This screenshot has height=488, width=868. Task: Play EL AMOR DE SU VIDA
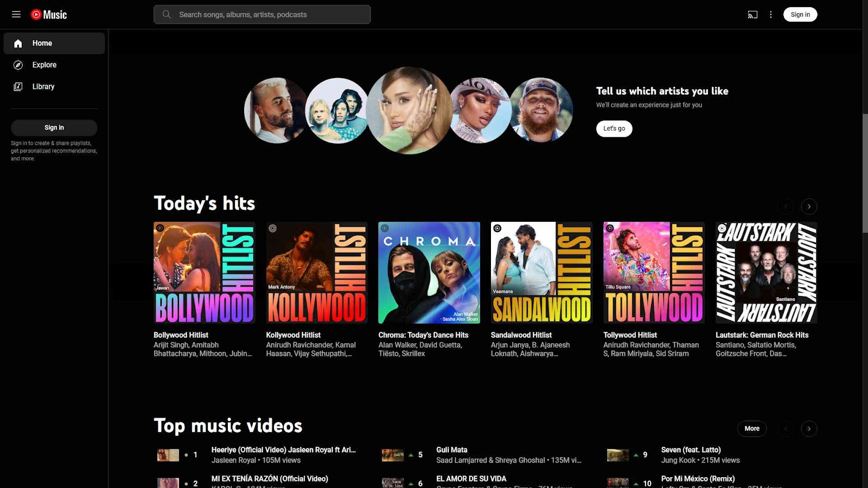pos(471,479)
